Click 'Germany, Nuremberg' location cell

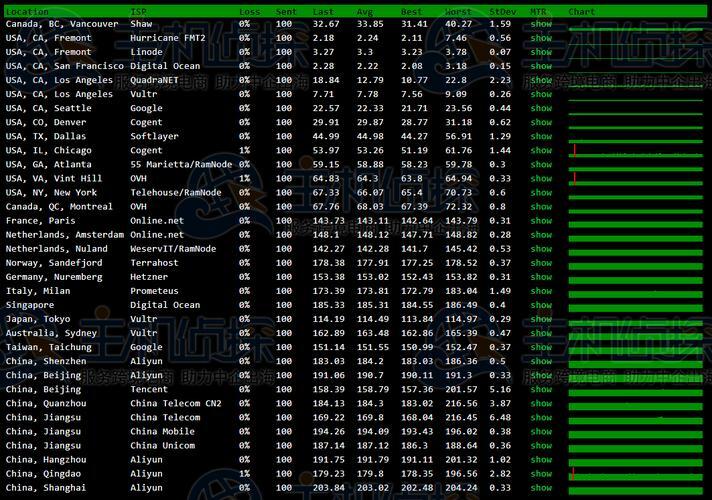pos(54,277)
